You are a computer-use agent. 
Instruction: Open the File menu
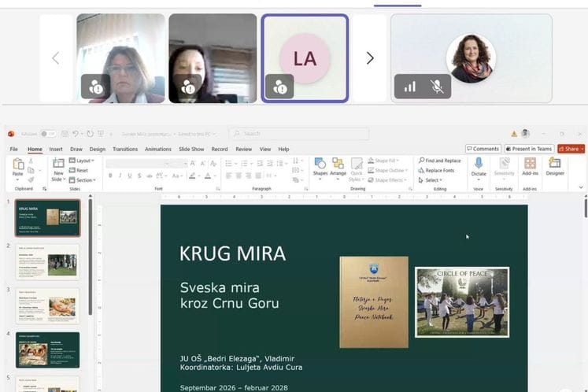click(x=14, y=149)
